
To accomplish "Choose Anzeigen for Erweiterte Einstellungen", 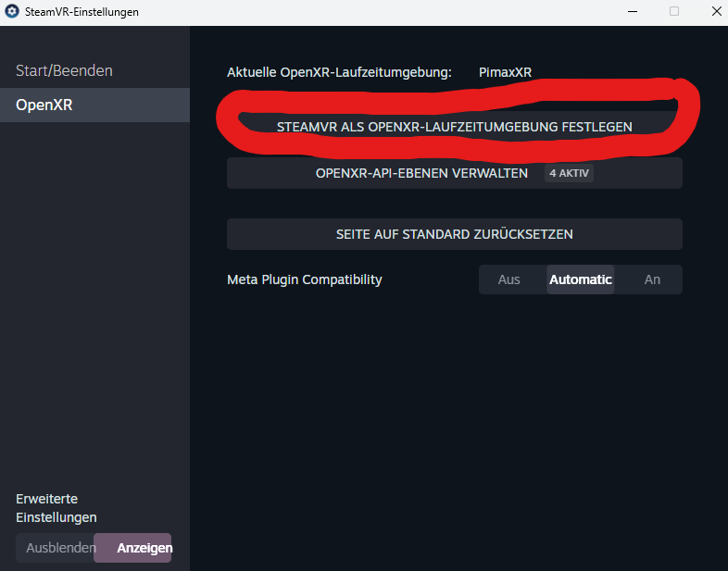I will pos(132,548).
